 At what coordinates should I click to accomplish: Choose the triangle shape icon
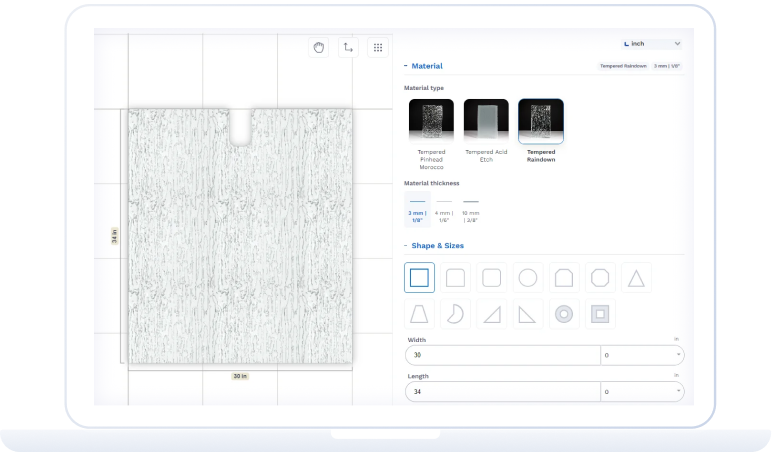pyautogui.click(x=636, y=278)
